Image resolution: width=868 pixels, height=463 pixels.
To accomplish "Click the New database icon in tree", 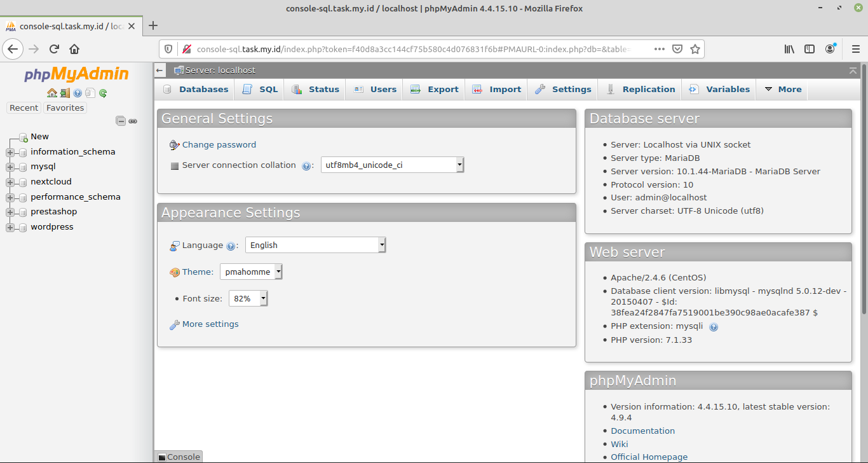I will point(24,137).
